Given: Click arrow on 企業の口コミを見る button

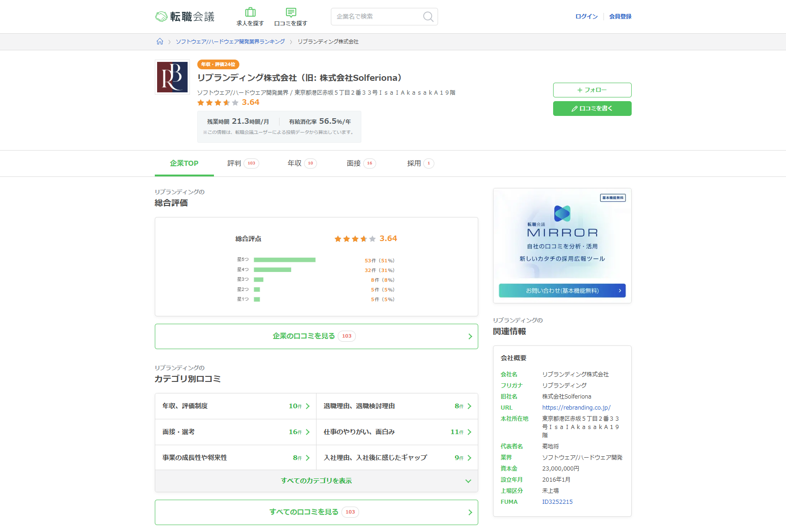Looking at the screenshot, I should [x=470, y=336].
